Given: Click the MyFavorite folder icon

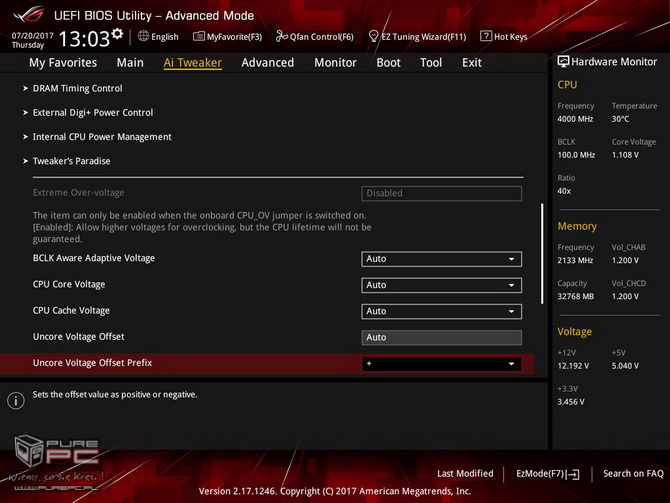Looking at the screenshot, I should [x=199, y=36].
